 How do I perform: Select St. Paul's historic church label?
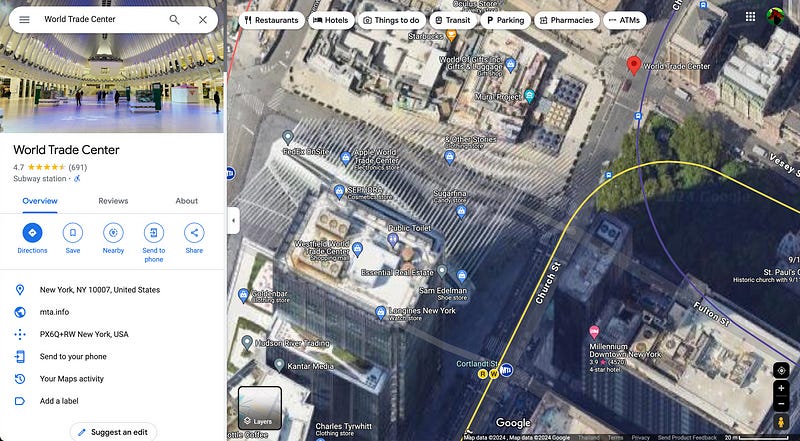(x=766, y=276)
